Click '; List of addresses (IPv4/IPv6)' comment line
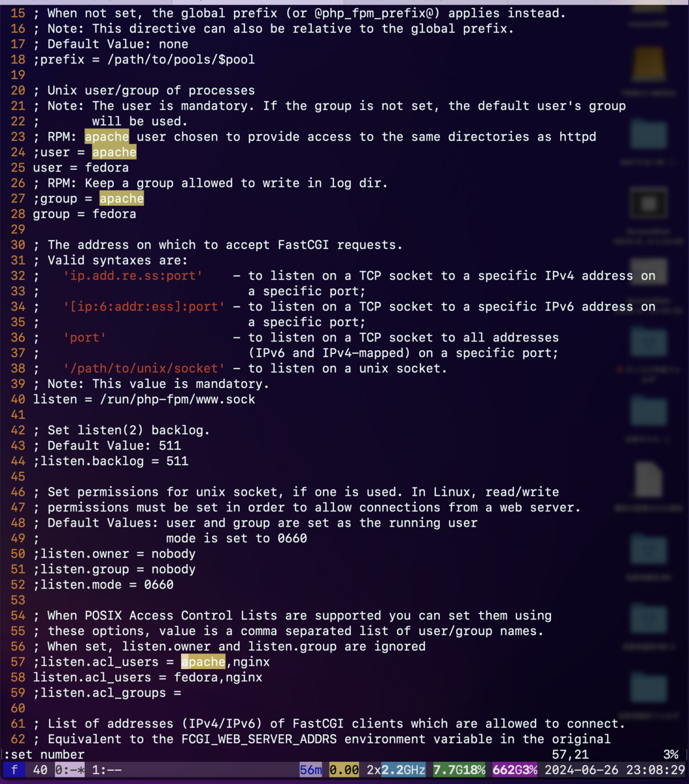This screenshot has height=784, width=689. coord(329,724)
